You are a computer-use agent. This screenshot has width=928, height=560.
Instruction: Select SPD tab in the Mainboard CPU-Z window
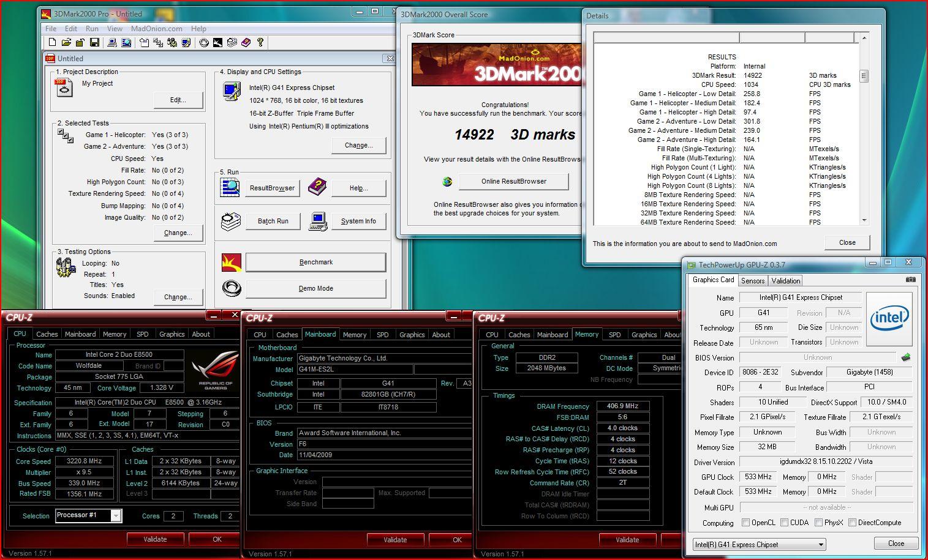tap(383, 335)
